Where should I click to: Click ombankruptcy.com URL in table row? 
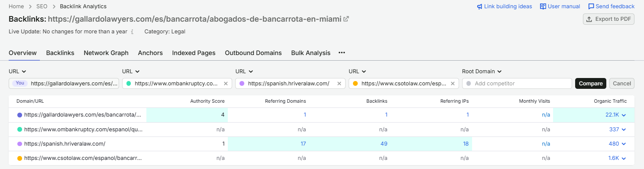coord(83,129)
